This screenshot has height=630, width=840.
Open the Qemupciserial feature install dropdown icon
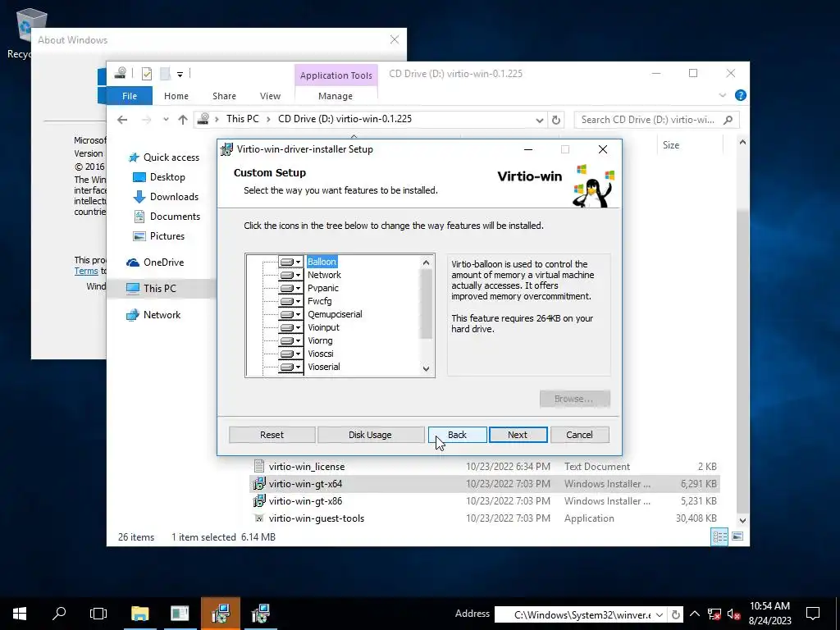pyautogui.click(x=291, y=314)
